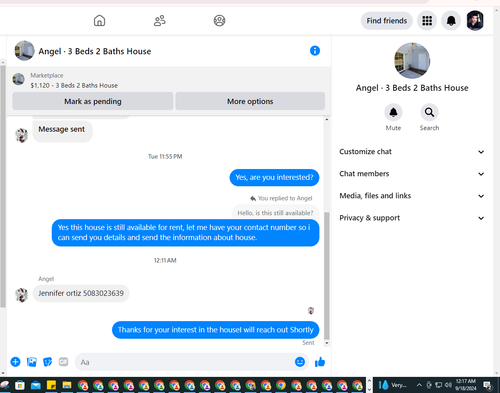Expand the Privacy & support section
Viewport: 500px width, 393px height.
coord(412,218)
